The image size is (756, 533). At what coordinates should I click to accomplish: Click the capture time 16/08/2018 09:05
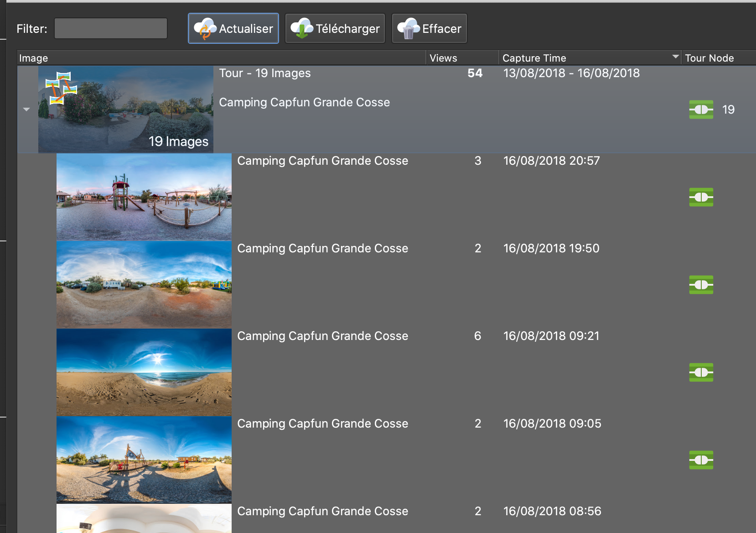pyautogui.click(x=552, y=423)
